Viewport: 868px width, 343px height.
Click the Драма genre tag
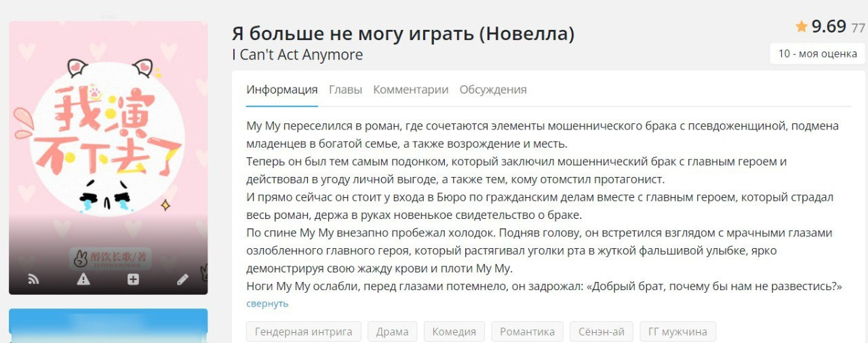coord(392,331)
